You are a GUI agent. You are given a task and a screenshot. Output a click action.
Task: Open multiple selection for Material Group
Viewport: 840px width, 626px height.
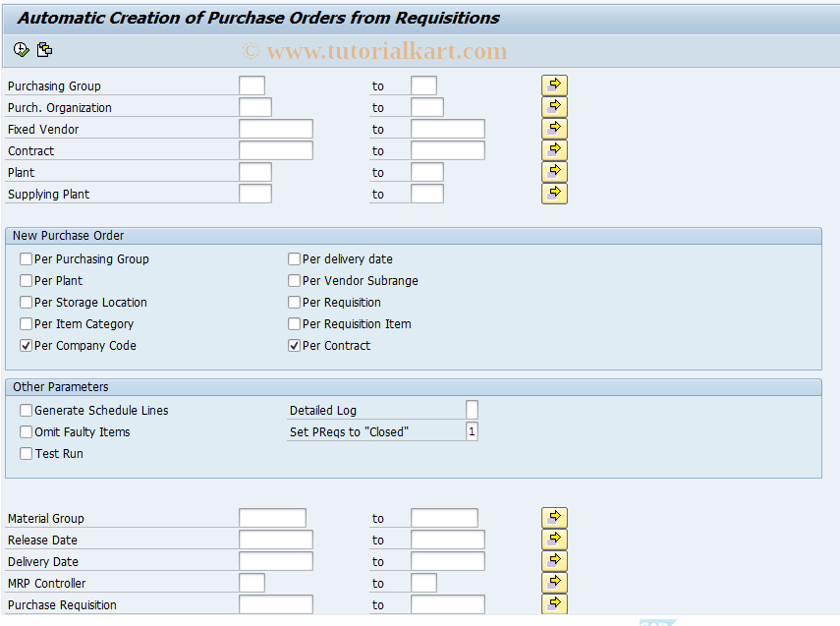pos(554,517)
